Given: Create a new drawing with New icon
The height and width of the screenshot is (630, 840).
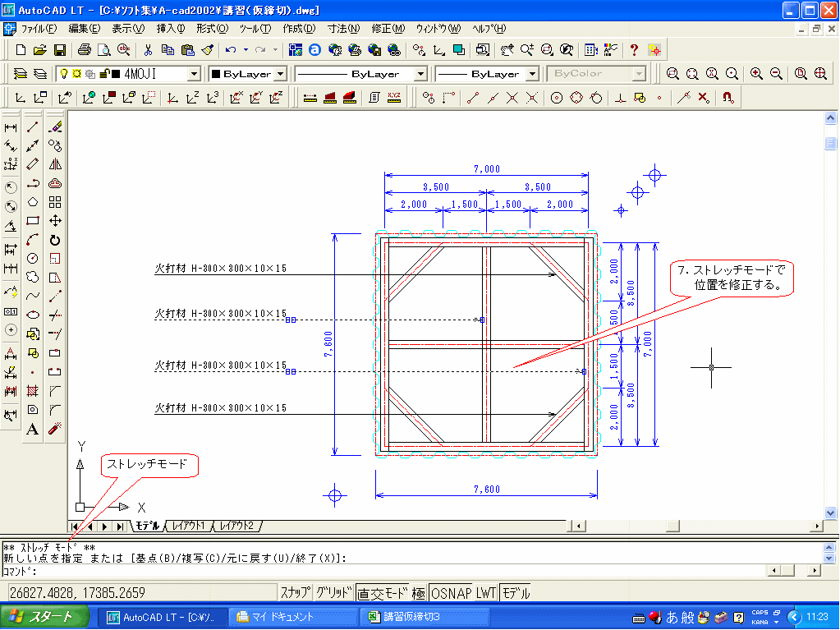Looking at the screenshot, I should 21,50.
